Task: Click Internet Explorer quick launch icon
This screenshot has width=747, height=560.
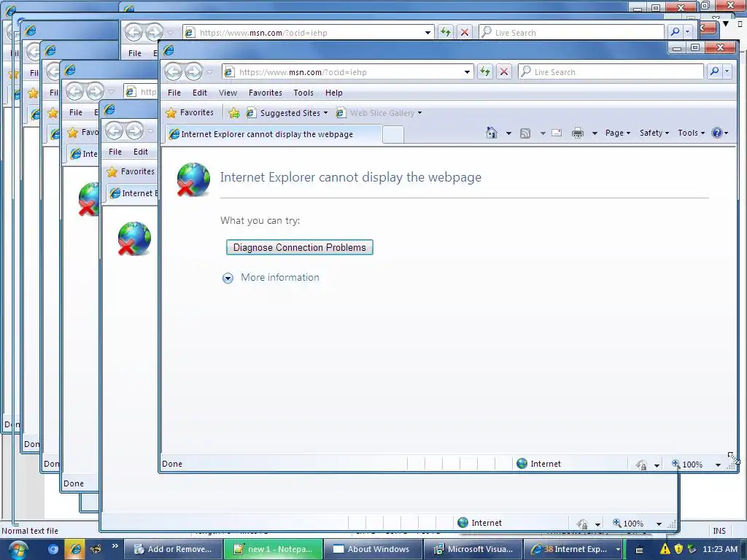Action: [75, 549]
